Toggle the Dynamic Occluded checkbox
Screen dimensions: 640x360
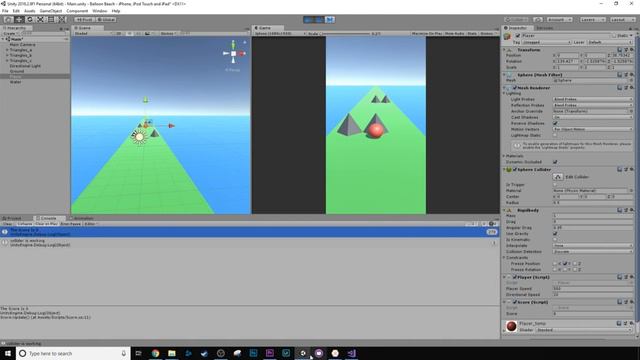coord(555,162)
